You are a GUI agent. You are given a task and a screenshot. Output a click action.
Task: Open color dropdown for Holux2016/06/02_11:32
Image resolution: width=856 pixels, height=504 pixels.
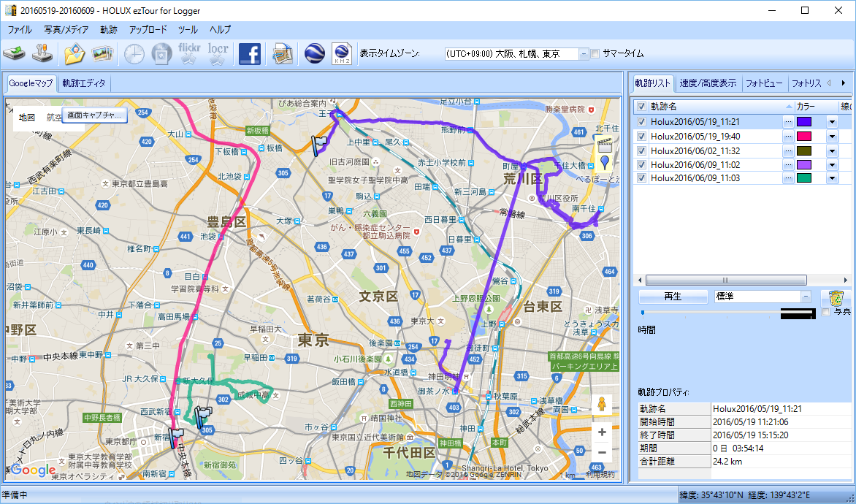tap(832, 150)
